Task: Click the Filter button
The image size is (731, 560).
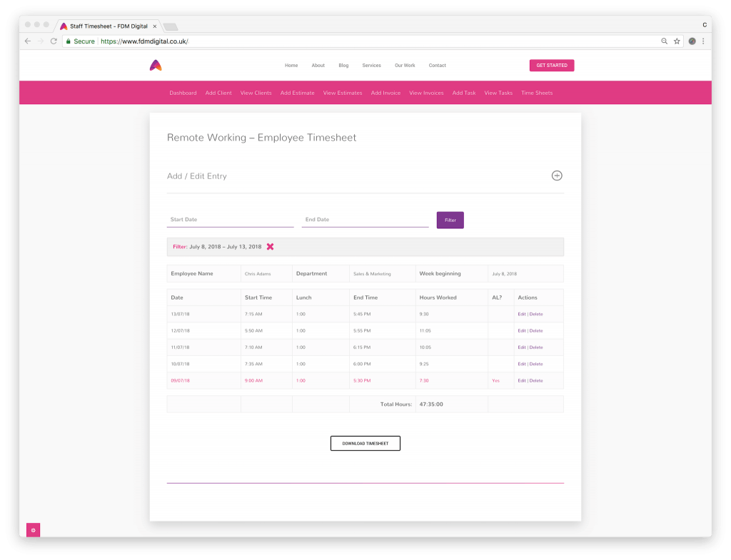Action: tap(450, 220)
